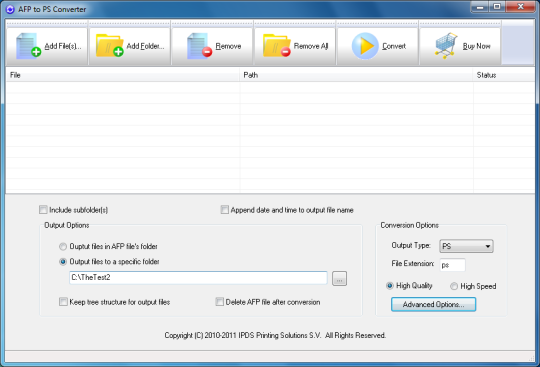The height and width of the screenshot is (367, 540).
Task: Click the output folder path field
Action: pos(198,277)
